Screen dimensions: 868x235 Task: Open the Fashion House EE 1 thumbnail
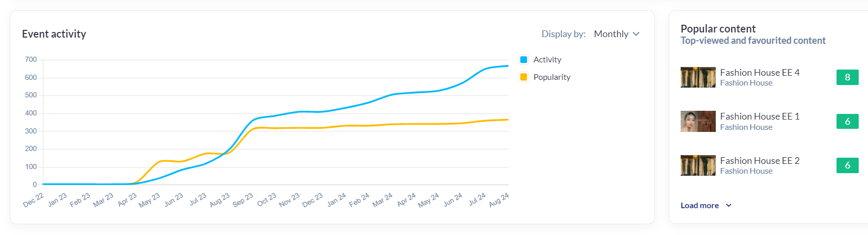point(698,122)
